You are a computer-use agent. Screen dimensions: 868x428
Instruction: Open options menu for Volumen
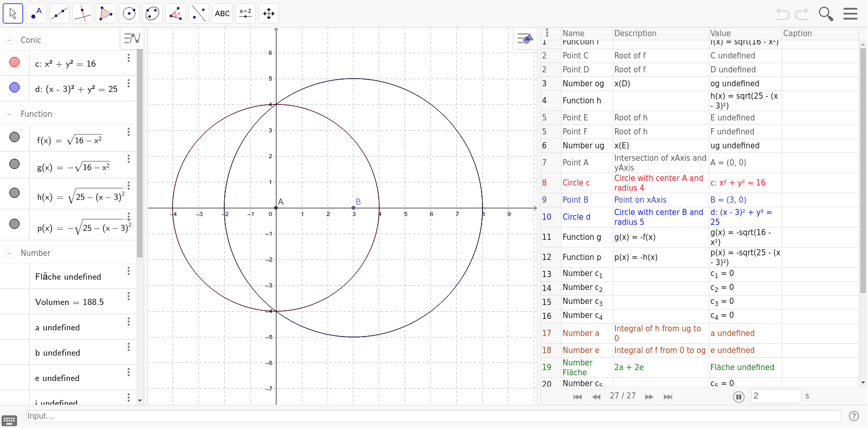(129, 296)
